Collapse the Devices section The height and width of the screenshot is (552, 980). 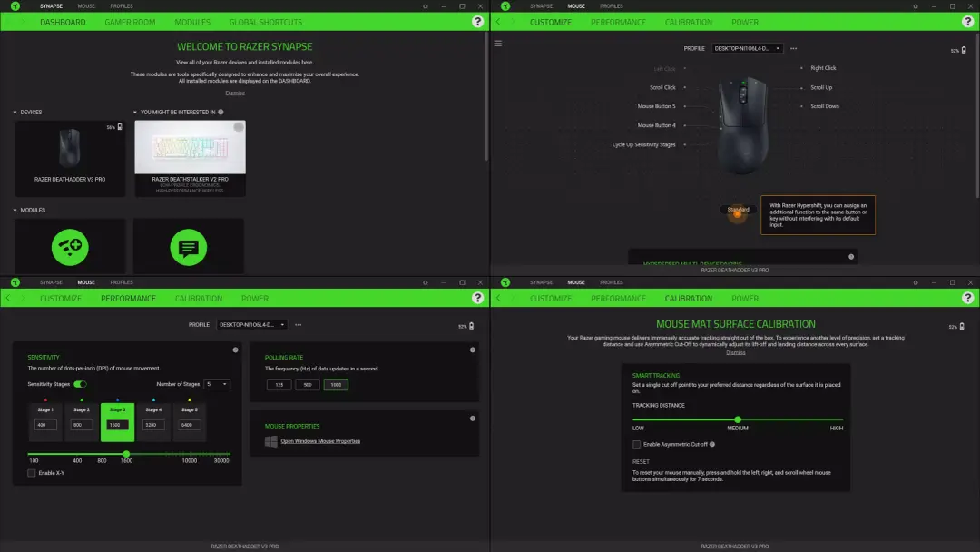coord(15,113)
